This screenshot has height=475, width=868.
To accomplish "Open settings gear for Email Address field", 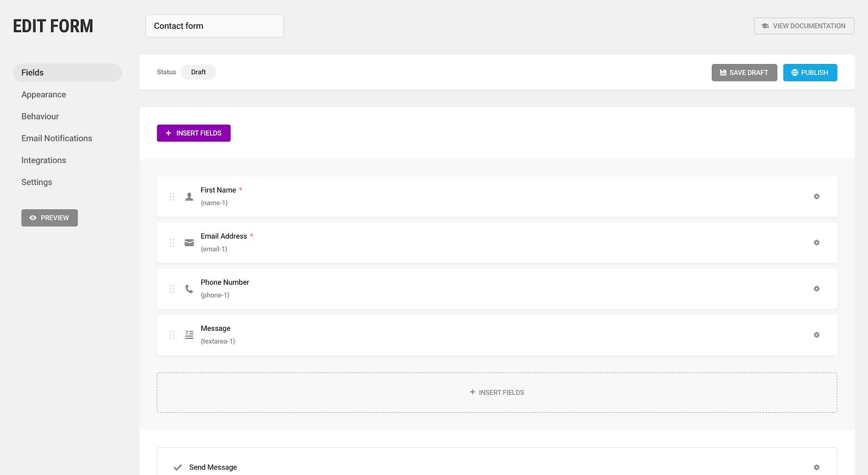I will tap(816, 242).
